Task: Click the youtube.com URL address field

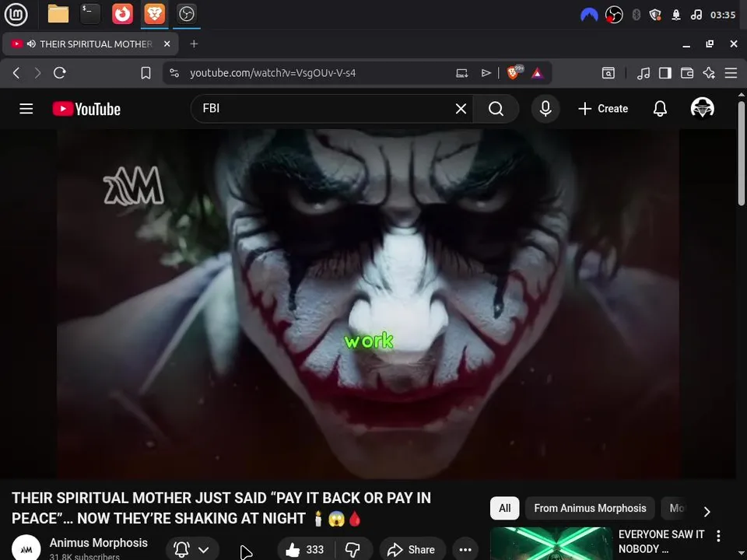Action: [272, 73]
